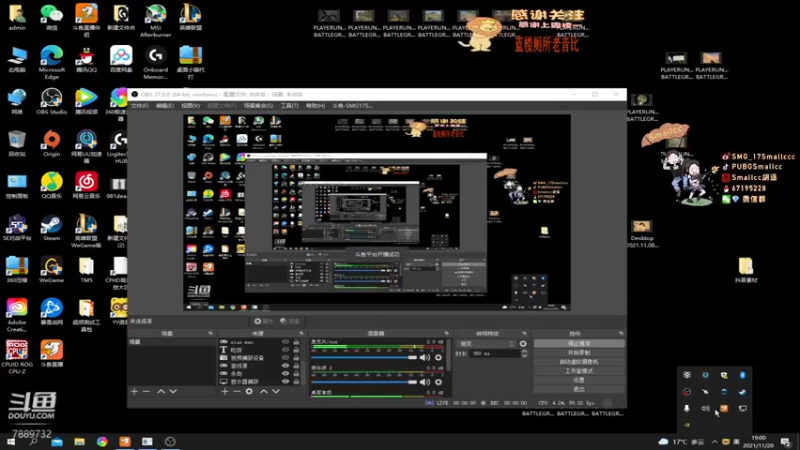Click transition duration spinner arrows
This screenshot has width=800, height=450.
[x=524, y=354]
